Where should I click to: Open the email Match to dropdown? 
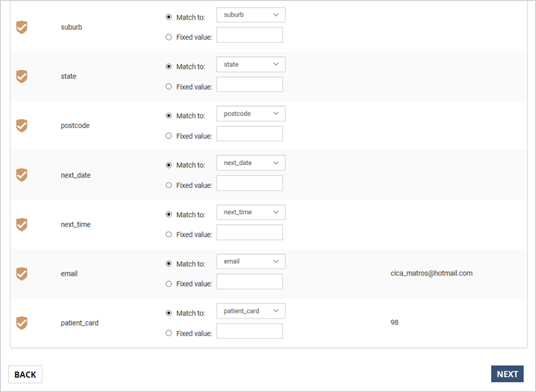pyautogui.click(x=251, y=261)
